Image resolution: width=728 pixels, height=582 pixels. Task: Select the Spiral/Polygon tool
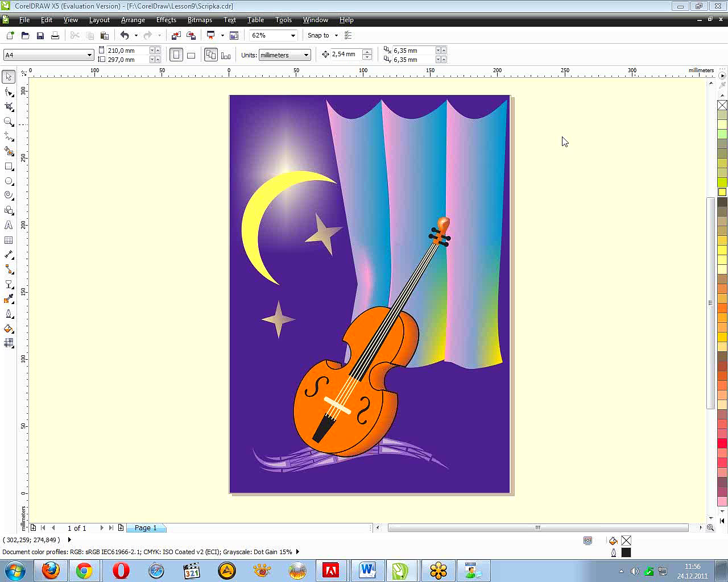tap(9, 196)
